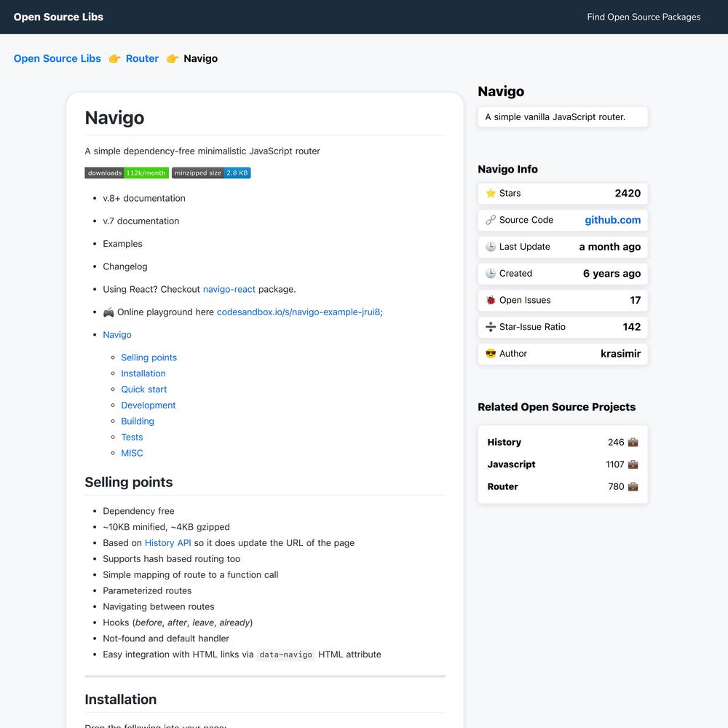Image resolution: width=728 pixels, height=728 pixels.
Task: Jump to Building section link
Action: (138, 421)
